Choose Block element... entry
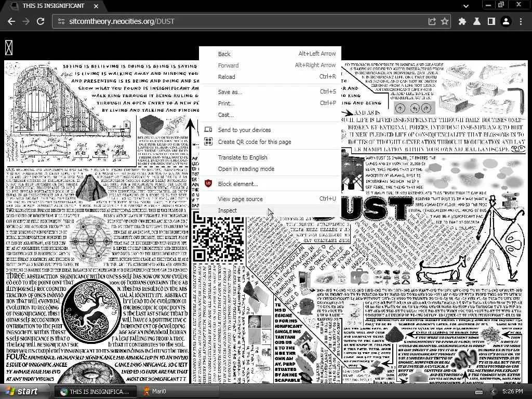 [x=270, y=183]
